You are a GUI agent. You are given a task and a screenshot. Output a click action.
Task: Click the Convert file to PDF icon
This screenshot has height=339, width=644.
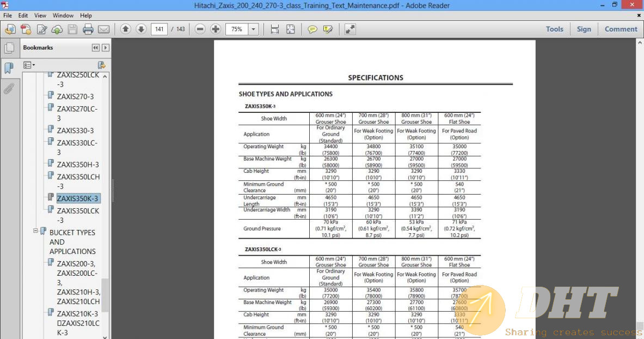(26, 29)
